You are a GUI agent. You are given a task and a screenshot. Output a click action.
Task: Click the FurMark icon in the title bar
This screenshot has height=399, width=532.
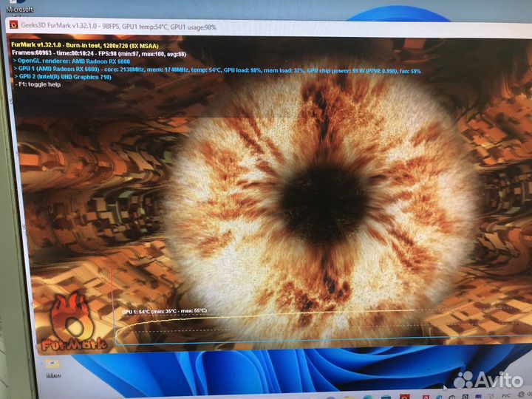[14, 24]
